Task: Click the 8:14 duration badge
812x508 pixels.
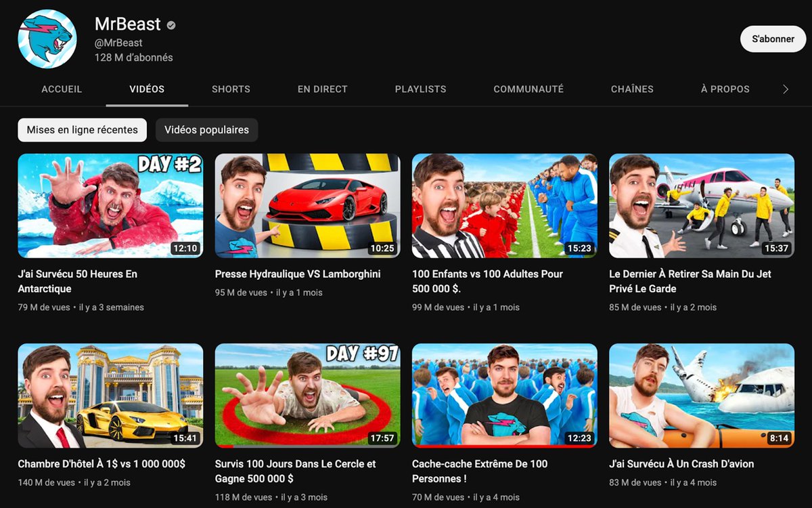Action: pos(779,438)
